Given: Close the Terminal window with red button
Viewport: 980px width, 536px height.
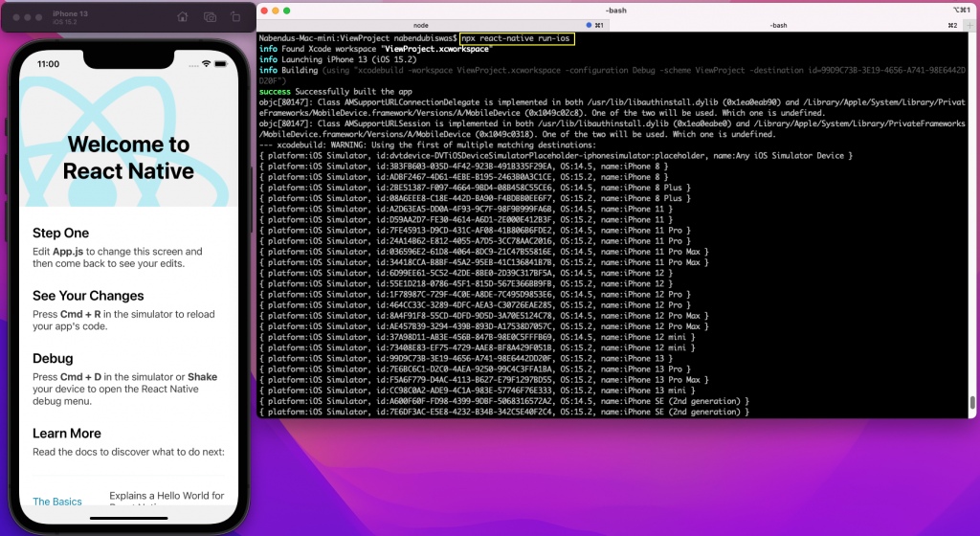Looking at the screenshot, I should [264, 11].
